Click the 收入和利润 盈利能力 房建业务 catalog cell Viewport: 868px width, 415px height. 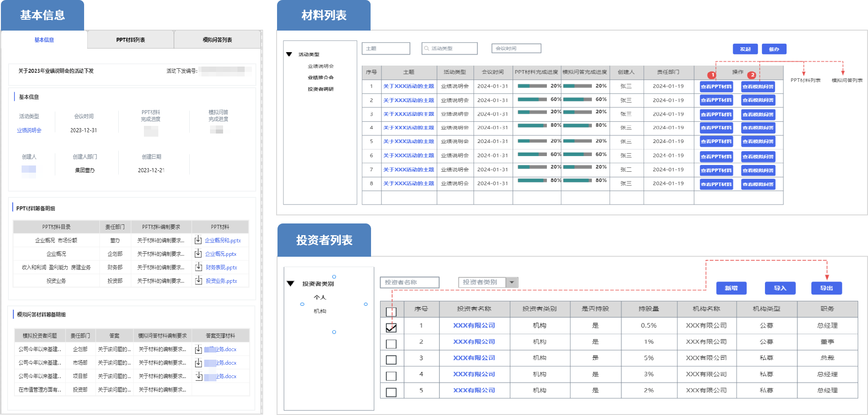pos(56,268)
